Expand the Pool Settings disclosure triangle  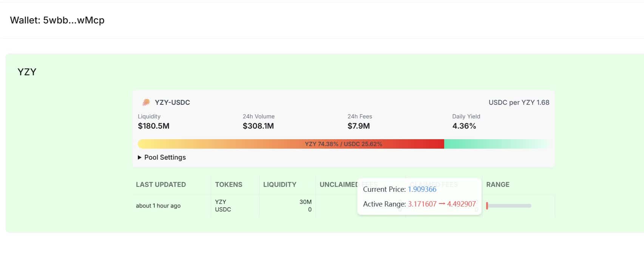(x=140, y=157)
